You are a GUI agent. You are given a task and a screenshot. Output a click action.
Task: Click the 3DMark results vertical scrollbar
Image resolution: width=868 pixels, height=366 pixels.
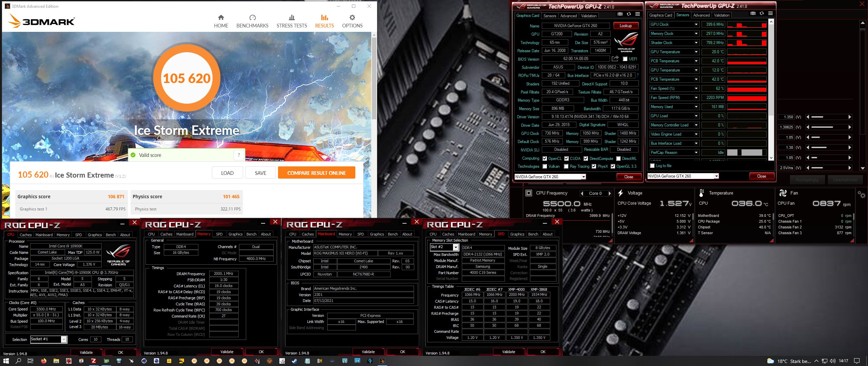pyautogui.click(x=374, y=78)
